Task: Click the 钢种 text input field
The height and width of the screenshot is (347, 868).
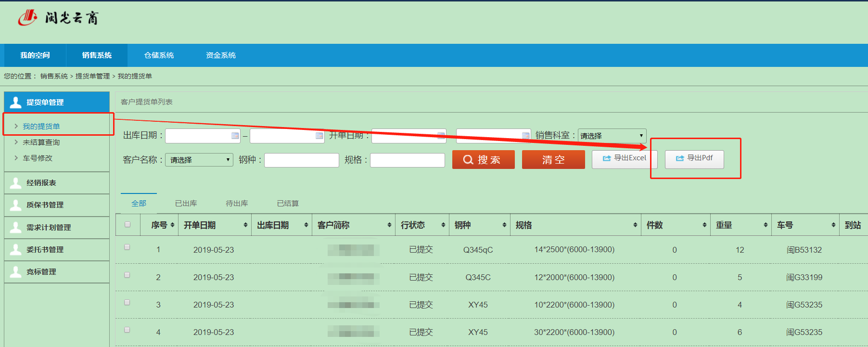Action: (x=301, y=160)
